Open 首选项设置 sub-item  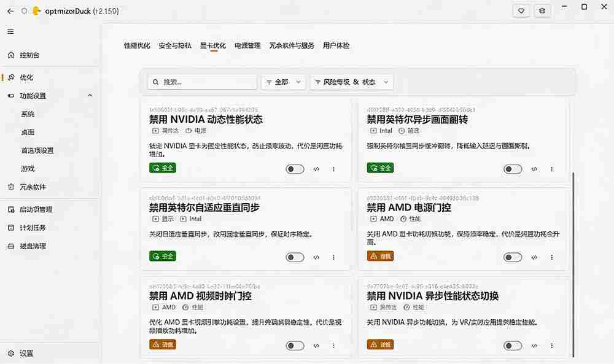[x=37, y=150]
